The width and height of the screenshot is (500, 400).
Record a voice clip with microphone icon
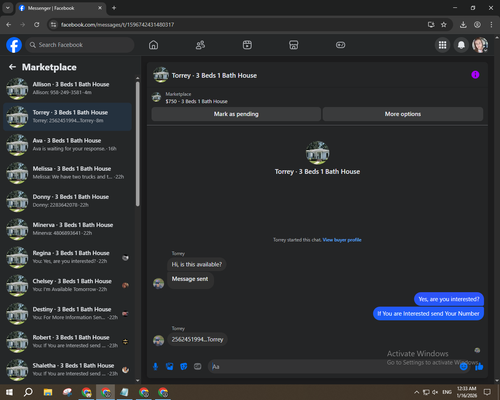click(x=155, y=367)
